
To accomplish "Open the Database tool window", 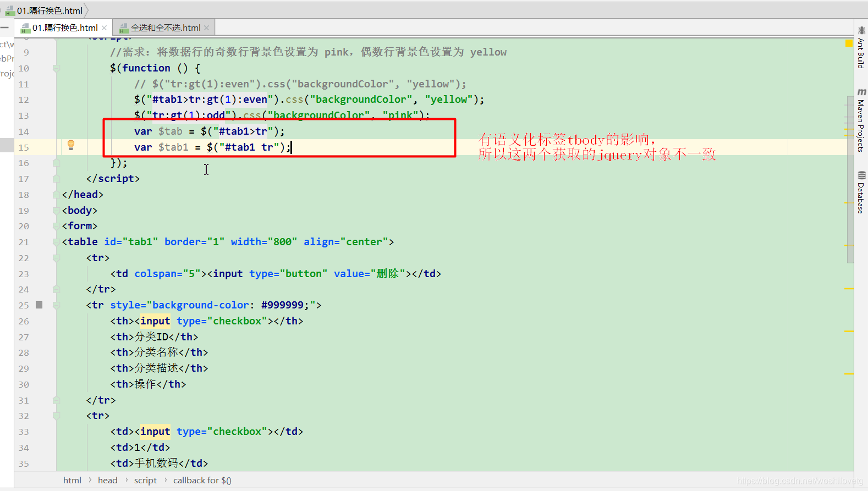I will coord(861,192).
